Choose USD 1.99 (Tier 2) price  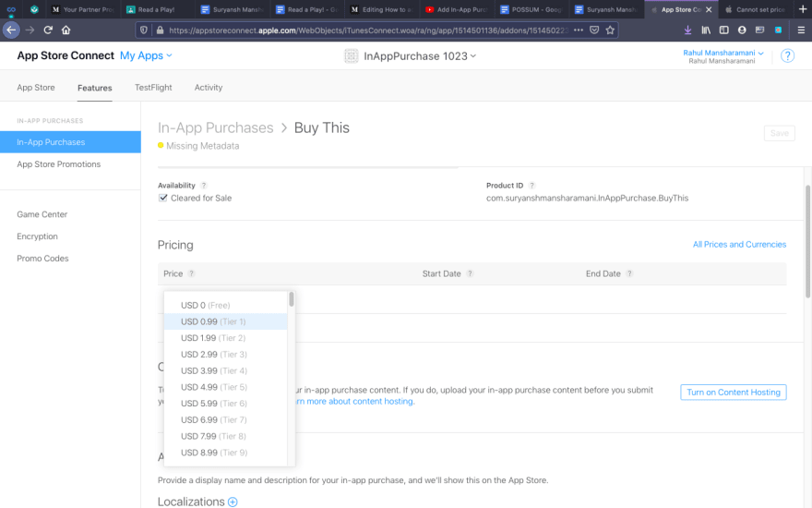(x=225, y=338)
